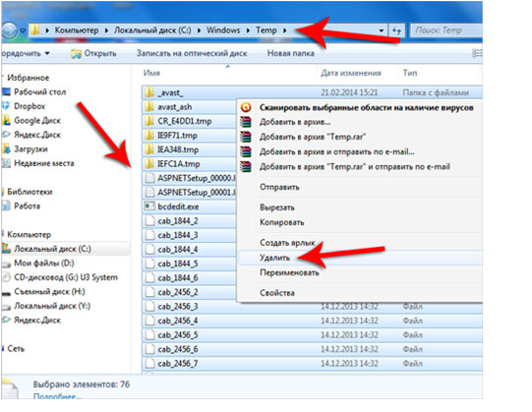Image resolution: width=532 pixels, height=412 pixels.
Task: Click the Открыть toolbar button
Action: click(x=93, y=53)
